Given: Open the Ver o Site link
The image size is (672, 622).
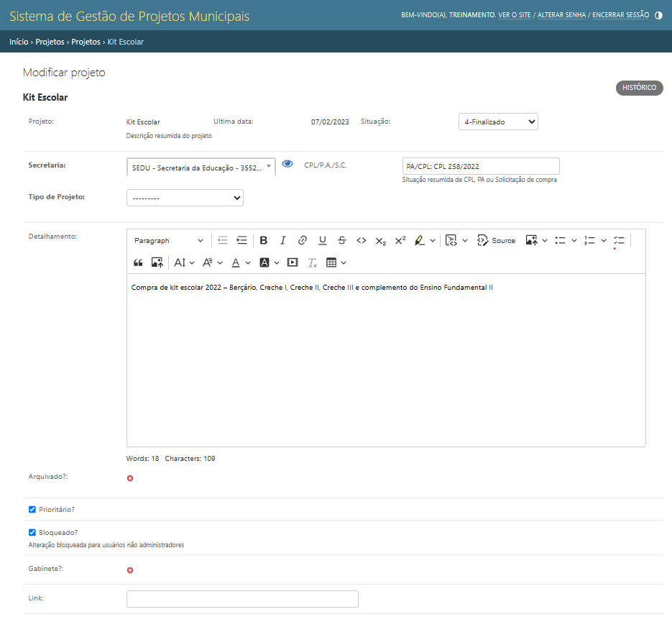Looking at the screenshot, I should [515, 15].
